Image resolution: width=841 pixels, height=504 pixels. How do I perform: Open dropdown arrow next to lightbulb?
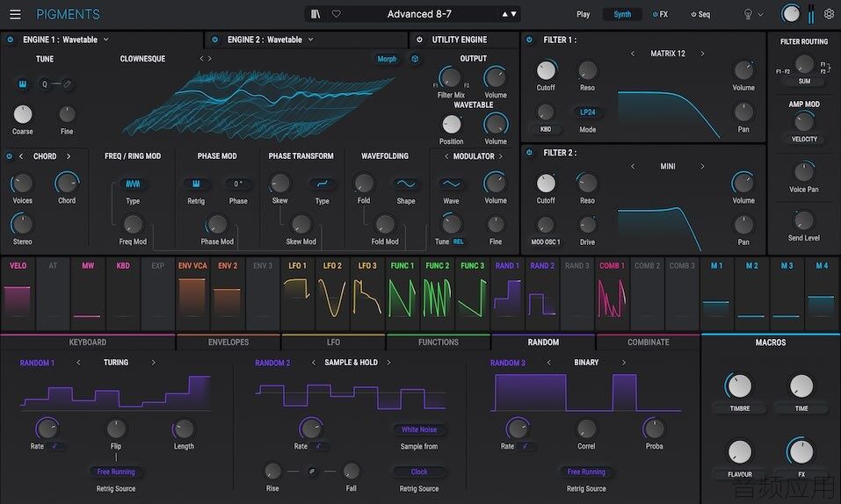[x=760, y=15]
